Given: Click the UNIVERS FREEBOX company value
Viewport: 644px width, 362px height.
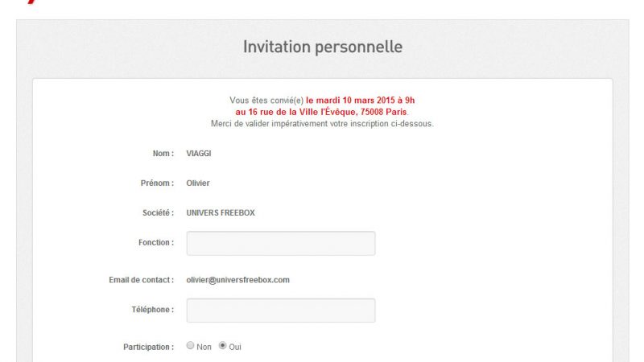Looking at the screenshot, I should click(221, 213).
